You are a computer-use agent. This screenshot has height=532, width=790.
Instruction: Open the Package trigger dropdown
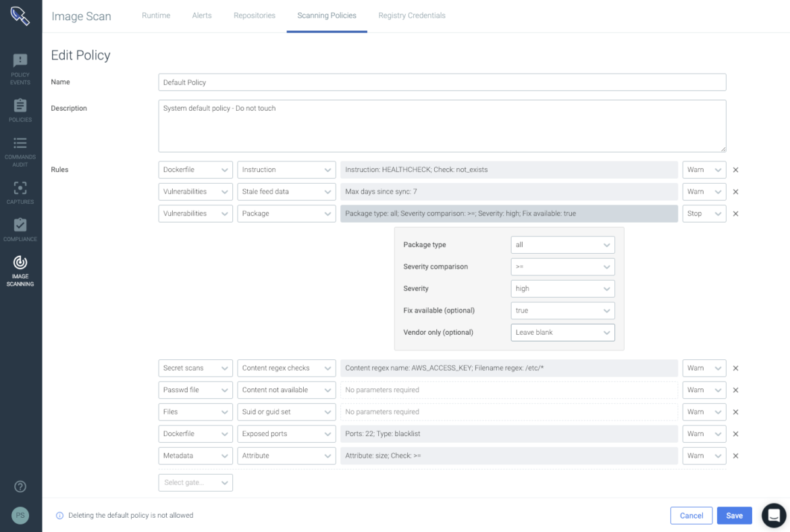(x=287, y=213)
